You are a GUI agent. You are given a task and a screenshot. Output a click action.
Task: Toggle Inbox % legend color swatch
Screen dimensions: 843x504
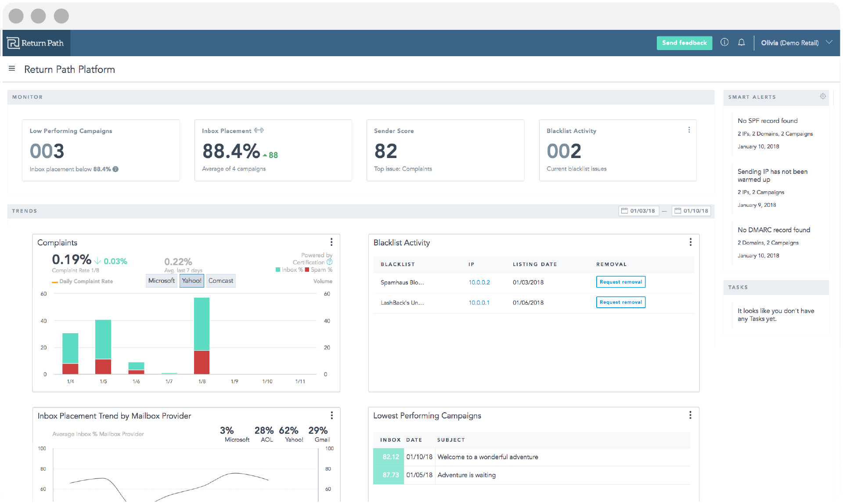(277, 270)
